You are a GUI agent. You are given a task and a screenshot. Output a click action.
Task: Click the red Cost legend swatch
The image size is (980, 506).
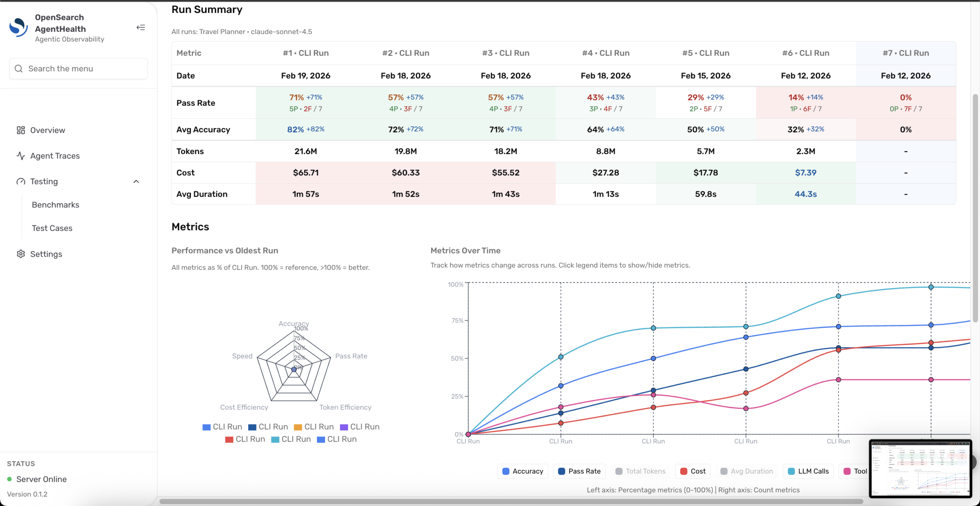click(684, 471)
